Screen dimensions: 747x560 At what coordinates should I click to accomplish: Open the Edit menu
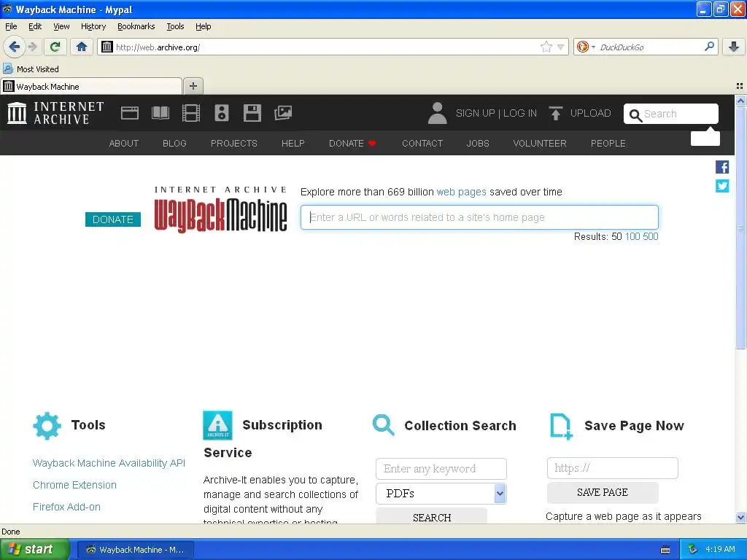(x=35, y=26)
